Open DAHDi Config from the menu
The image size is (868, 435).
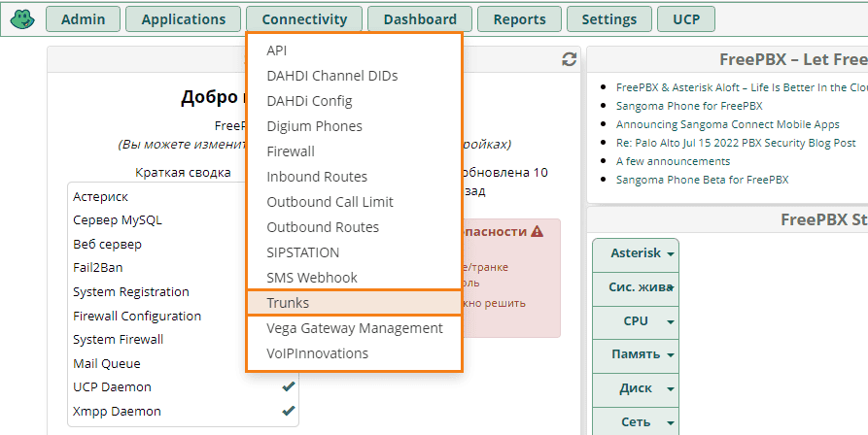[354, 101]
